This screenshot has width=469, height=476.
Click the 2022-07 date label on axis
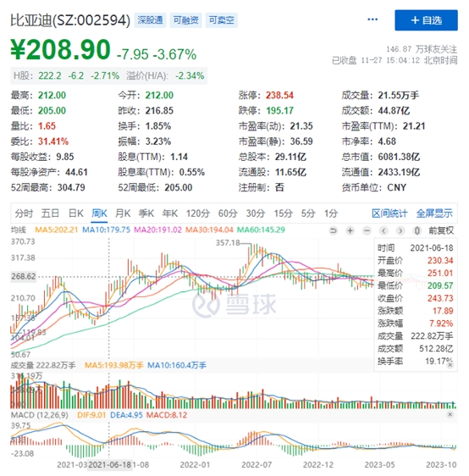coord(257,465)
